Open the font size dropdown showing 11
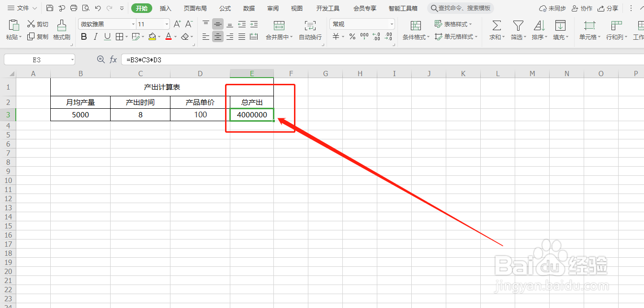This screenshot has width=644, height=308. point(167,24)
